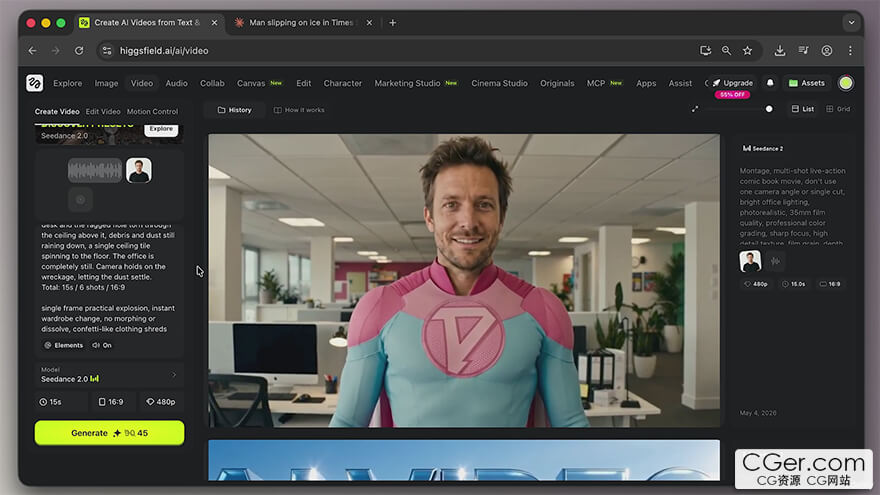Switch to Grid view

click(x=838, y=109)
